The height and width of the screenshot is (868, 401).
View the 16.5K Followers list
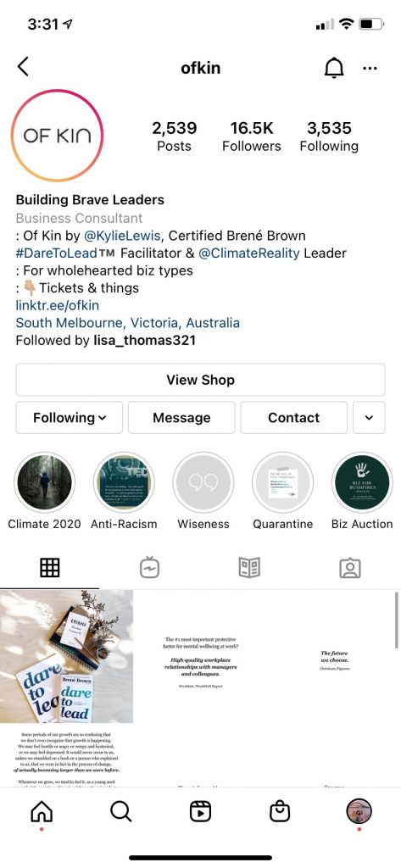(252, 136)
